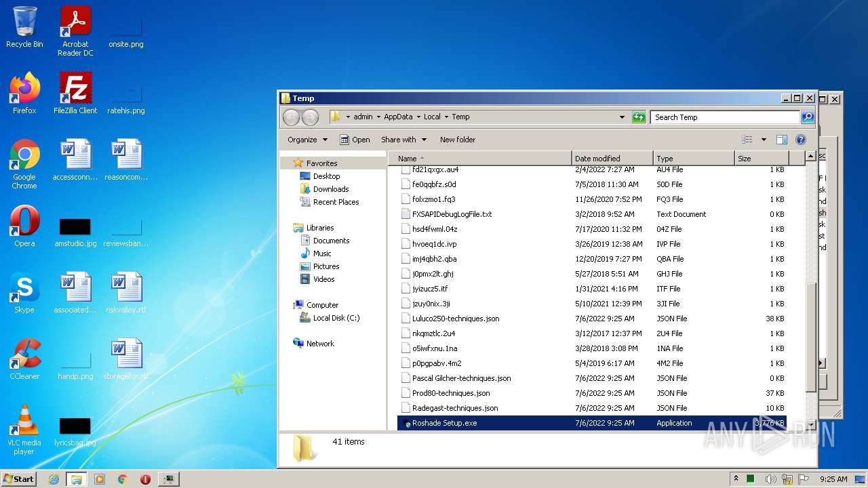
Task: Click AppData in address breadcrumb
Action: pyautogui.click(x=398, y=117)
